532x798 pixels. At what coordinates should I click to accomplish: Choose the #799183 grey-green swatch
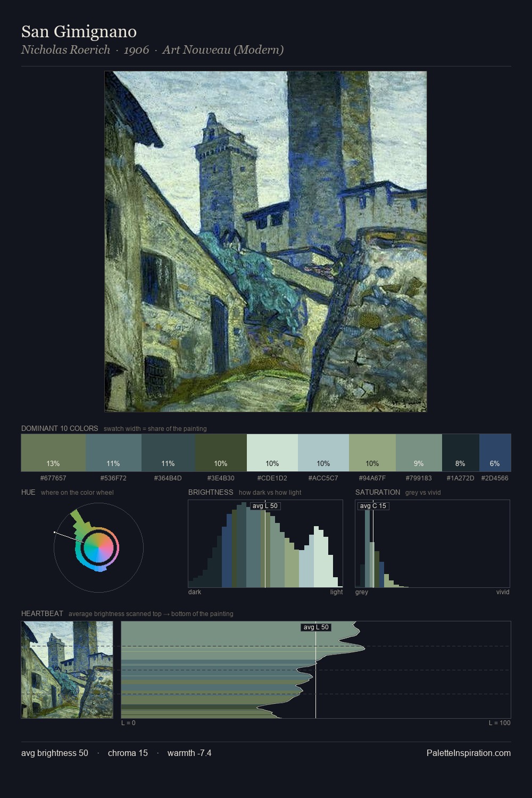point(419,453)
